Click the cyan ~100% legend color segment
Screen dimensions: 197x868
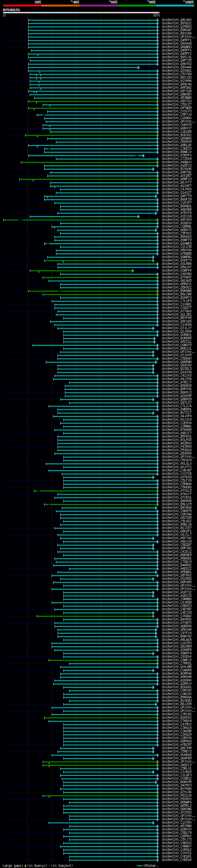pos(175,6)
